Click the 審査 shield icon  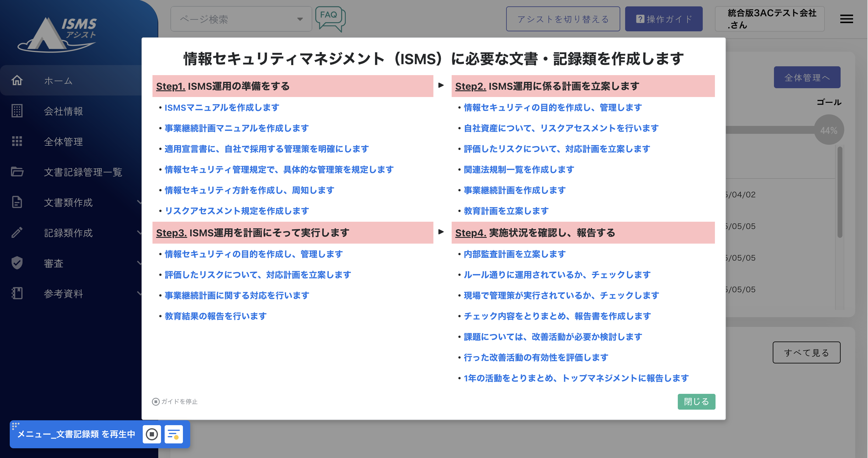(17, 263)
